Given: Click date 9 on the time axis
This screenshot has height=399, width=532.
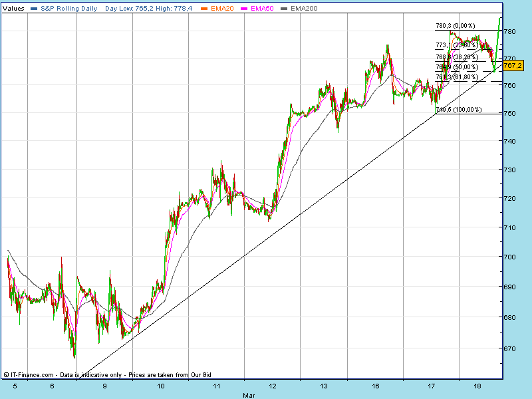Looking at the screenshot, I should point(104,386).
